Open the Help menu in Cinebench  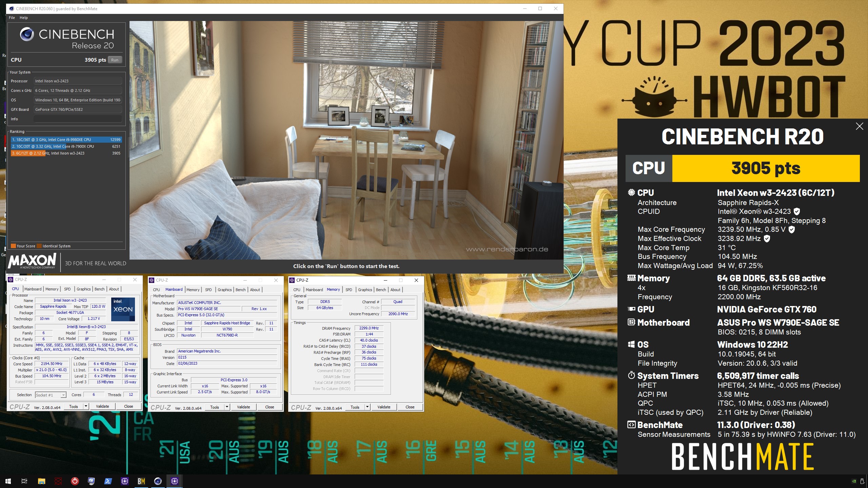pyautogui.click(x=24, y=18)
